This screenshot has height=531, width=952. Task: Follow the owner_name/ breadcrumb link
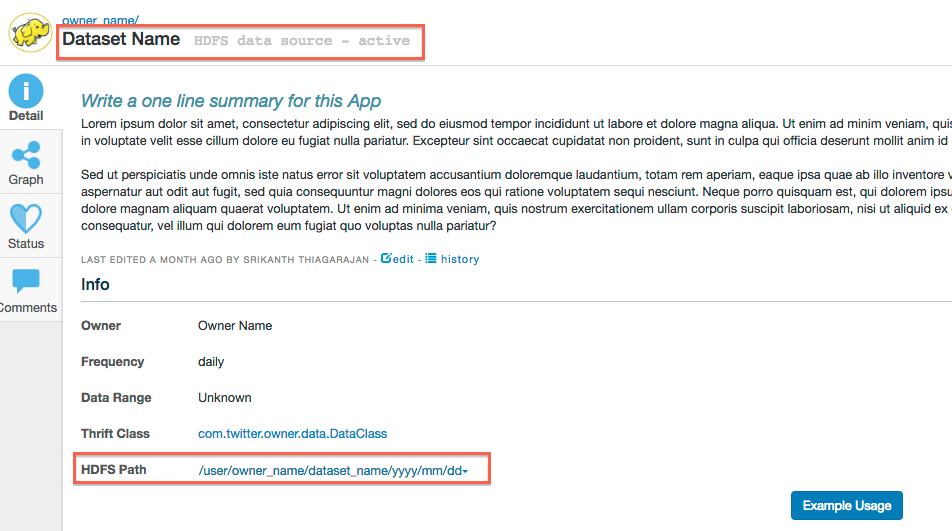[100, 19]
